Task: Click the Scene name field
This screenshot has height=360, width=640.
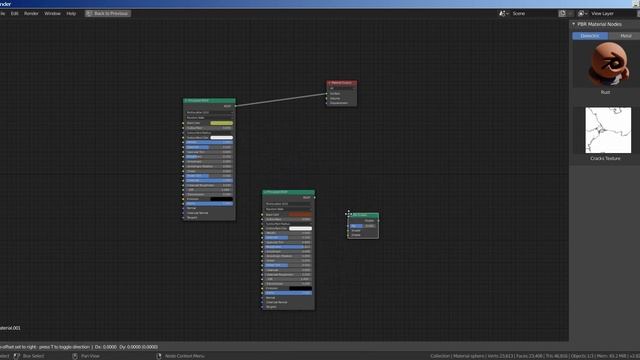Action: point(533,13)
